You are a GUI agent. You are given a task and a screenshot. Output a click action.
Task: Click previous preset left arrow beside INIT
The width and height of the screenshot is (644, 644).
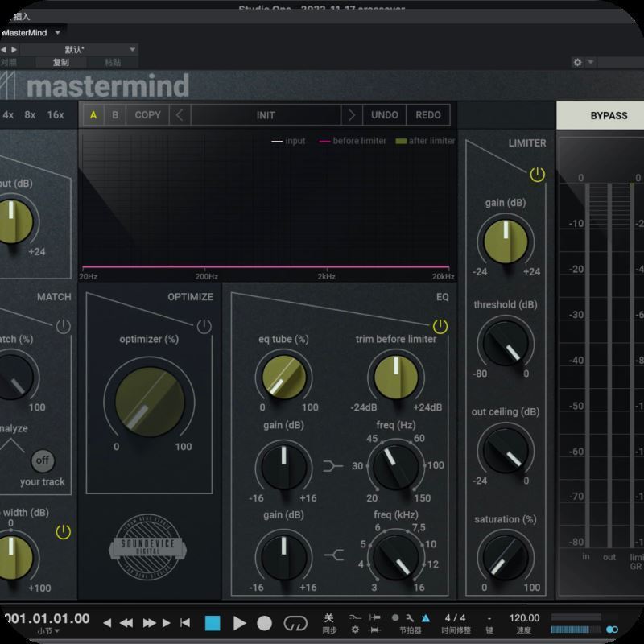coord(180,115)
